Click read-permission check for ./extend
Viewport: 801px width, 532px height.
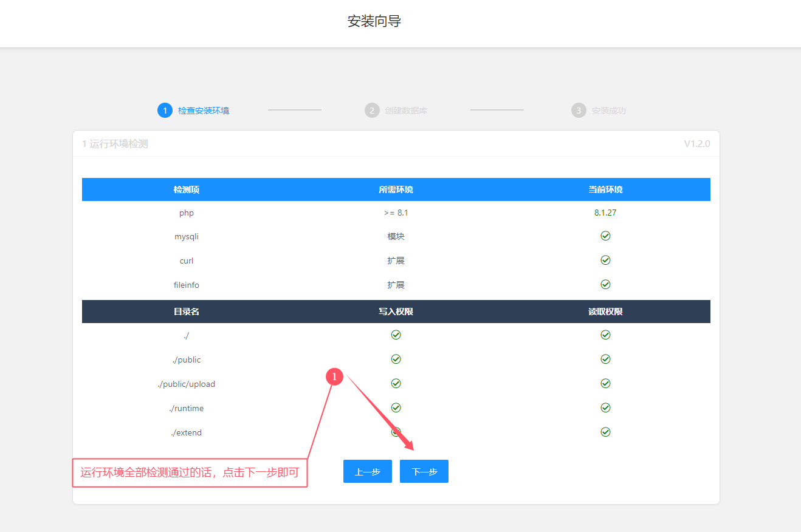[605, 432]
